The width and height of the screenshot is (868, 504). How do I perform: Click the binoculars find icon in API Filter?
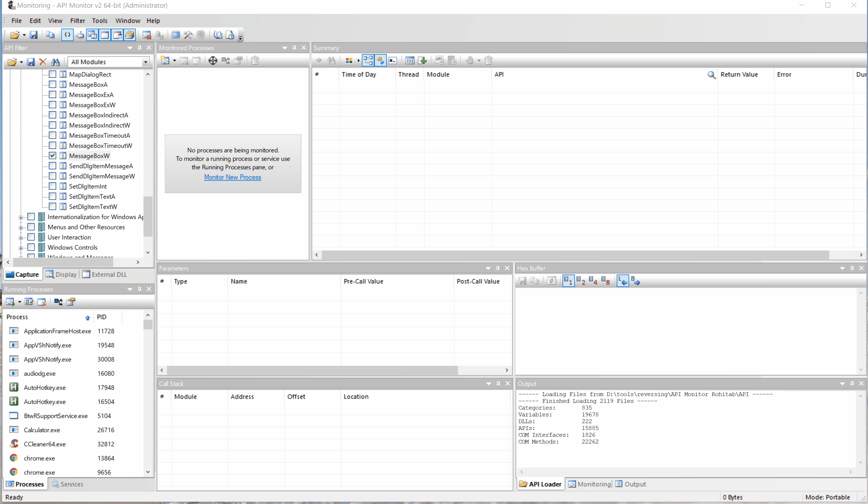tap(56, 62)
